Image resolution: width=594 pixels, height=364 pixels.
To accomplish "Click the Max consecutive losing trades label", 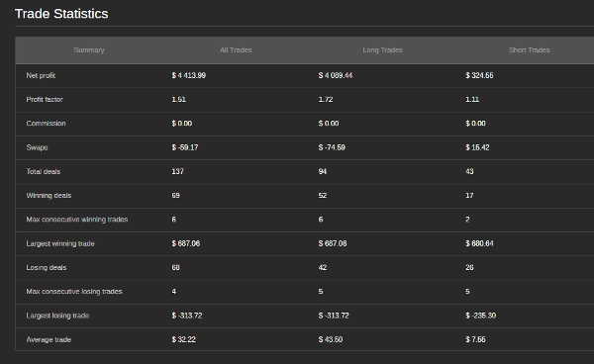I will pyautogui.click(x=74, y=292).
